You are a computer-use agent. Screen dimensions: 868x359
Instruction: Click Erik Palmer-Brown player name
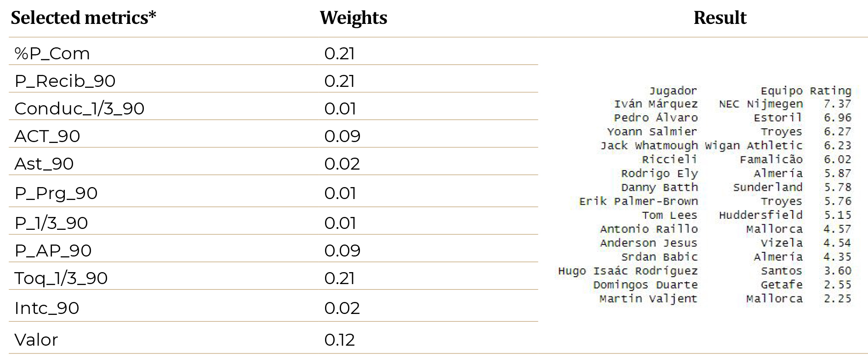tap(638, 201)
